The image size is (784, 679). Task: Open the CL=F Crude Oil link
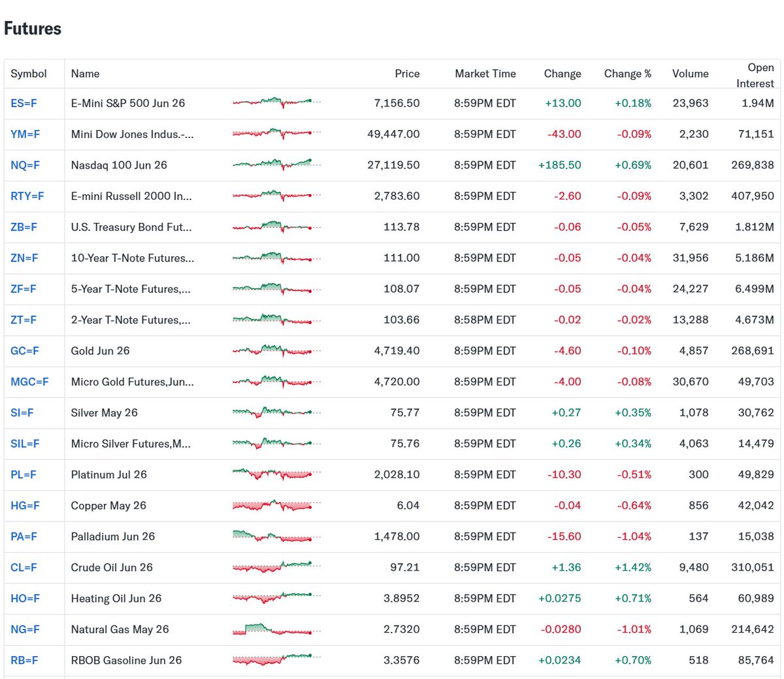[24, 567]
